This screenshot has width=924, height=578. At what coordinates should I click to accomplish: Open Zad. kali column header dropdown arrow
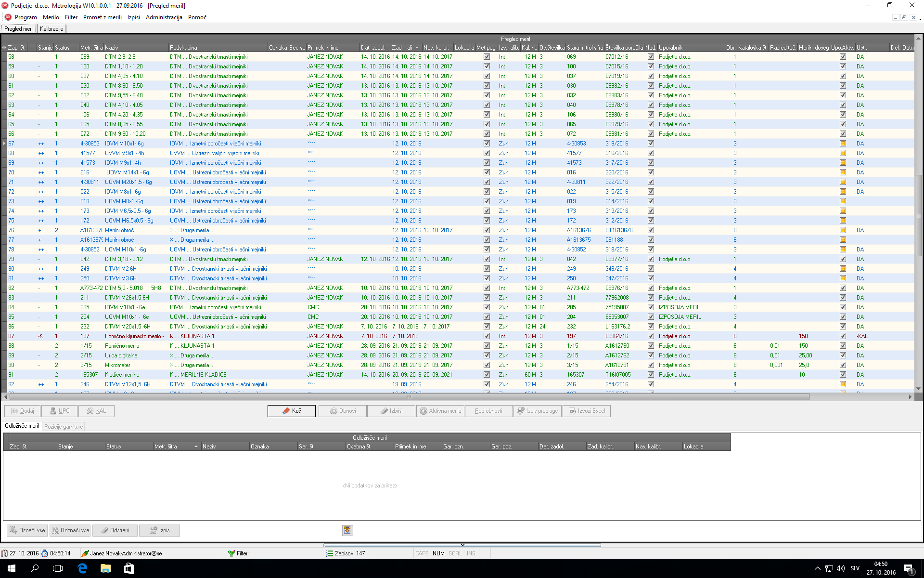[x=417, y=48]
